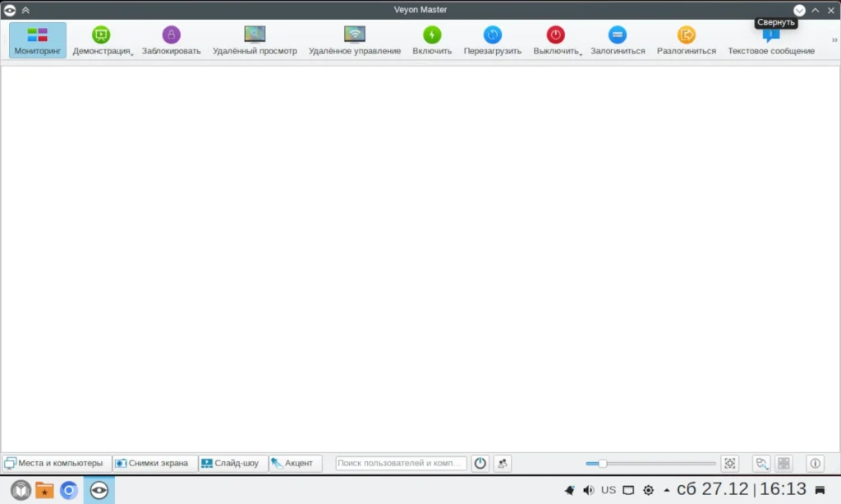Viewport: 841px width, 504px height.
Task: Click the Заблокировать lock icon
Action: pyautogui.click(x=171, y=34)
